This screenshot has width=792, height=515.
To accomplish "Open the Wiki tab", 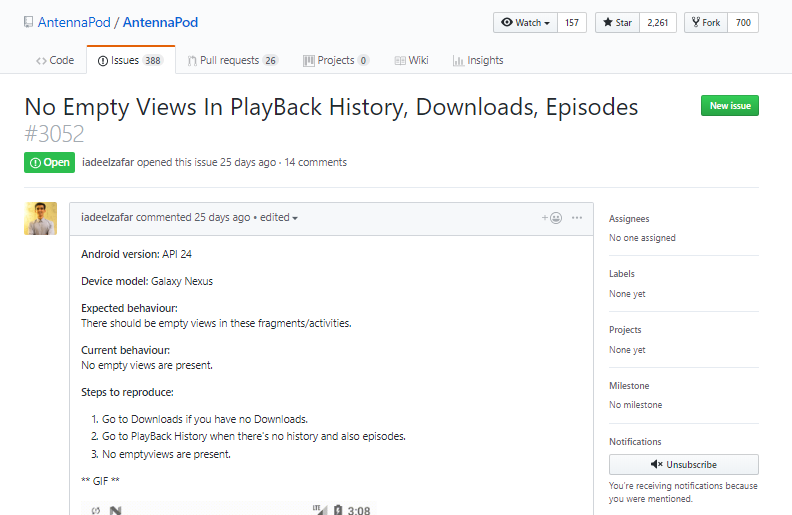I will (x=411, y=60).
